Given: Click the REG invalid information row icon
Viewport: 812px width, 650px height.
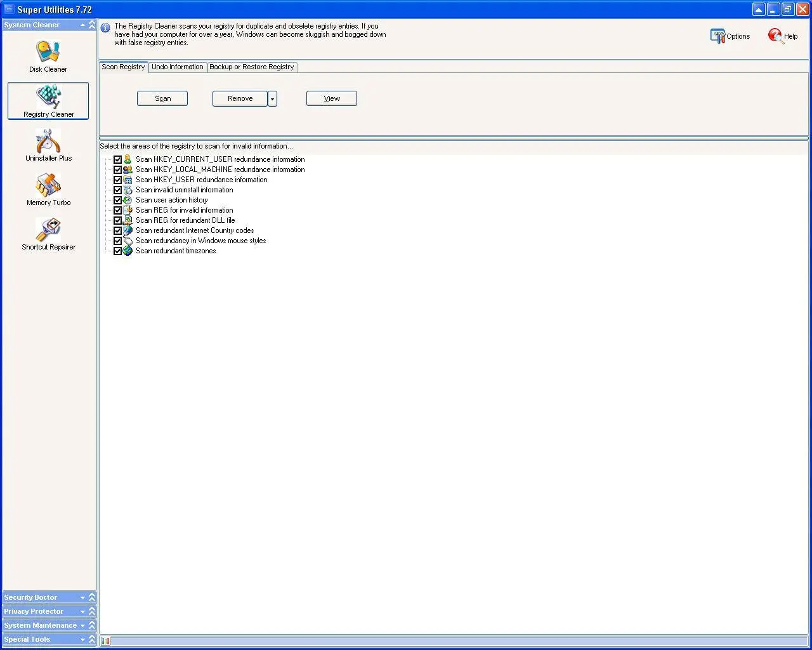Looking at the screenshot, I should coord(128,210).
